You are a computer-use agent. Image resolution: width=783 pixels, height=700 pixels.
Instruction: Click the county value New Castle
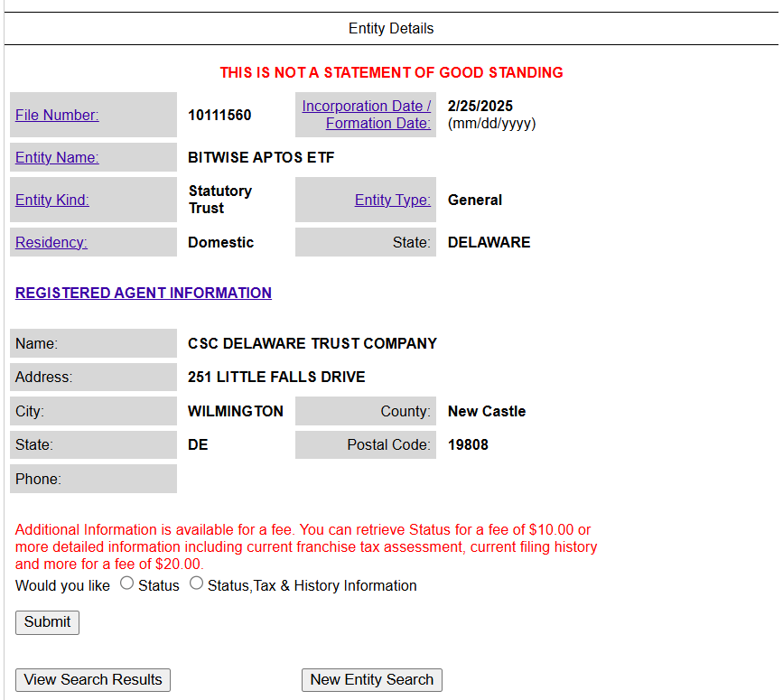(487, 411)
